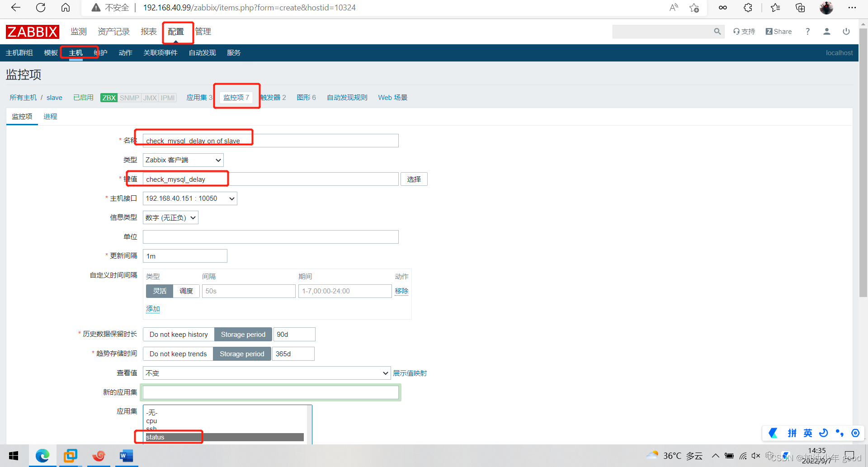This screenshot has width=868, height=467.
Task: Choose trends Storage period option
Action: (x=242, y=354)
